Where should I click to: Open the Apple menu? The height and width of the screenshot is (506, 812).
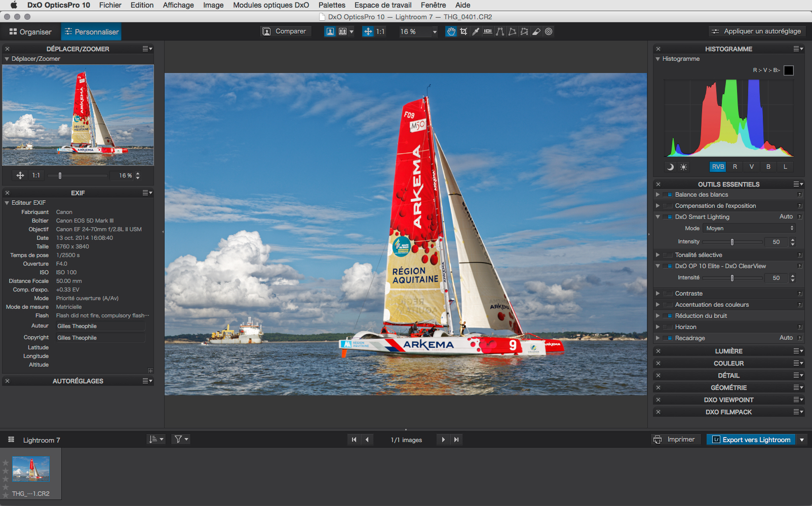pos(14,5)
